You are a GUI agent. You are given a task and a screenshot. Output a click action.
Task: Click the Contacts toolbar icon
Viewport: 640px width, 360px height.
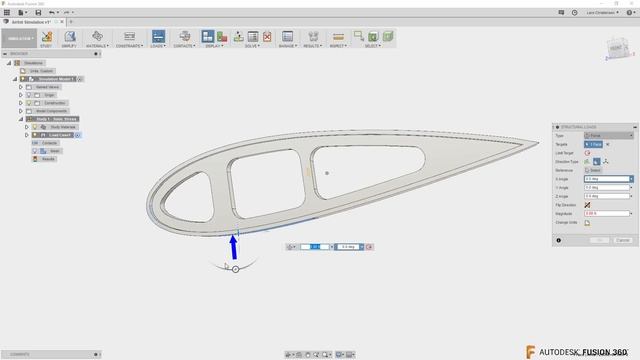184,36
